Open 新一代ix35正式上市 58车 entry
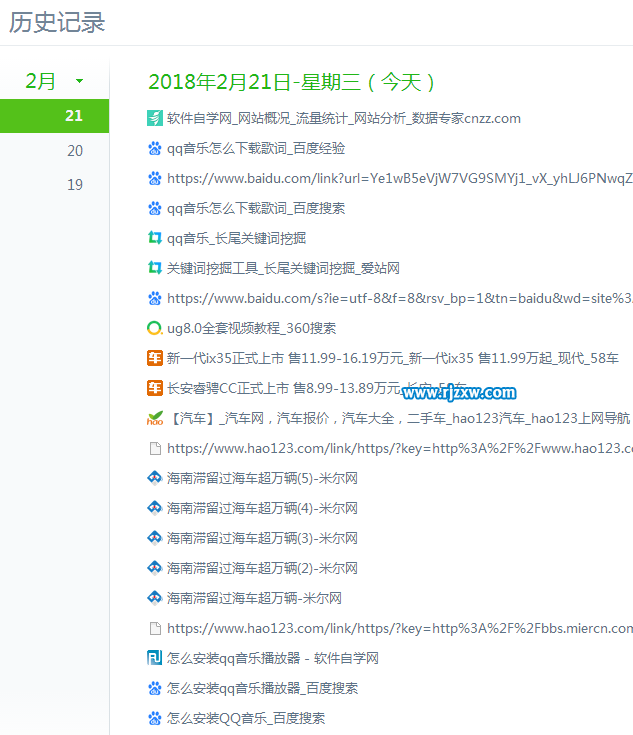Screen dimensions: 633x735 [393, 358]
